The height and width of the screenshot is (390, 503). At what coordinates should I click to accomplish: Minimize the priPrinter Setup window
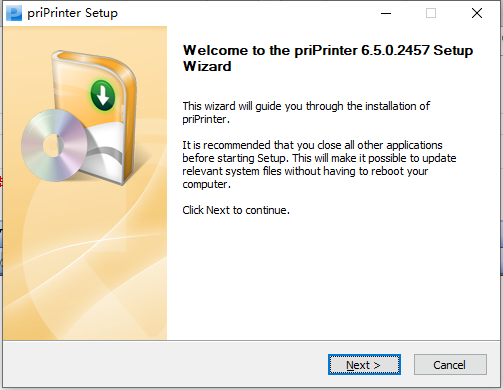[386, 13]
